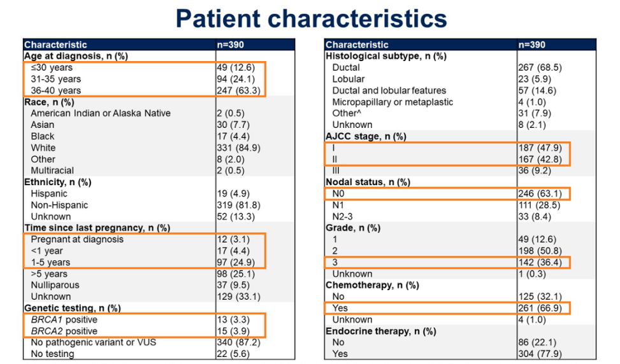620x364 pixels.
Task: Click the "36-40 years" row label
Action: (55, 90)
